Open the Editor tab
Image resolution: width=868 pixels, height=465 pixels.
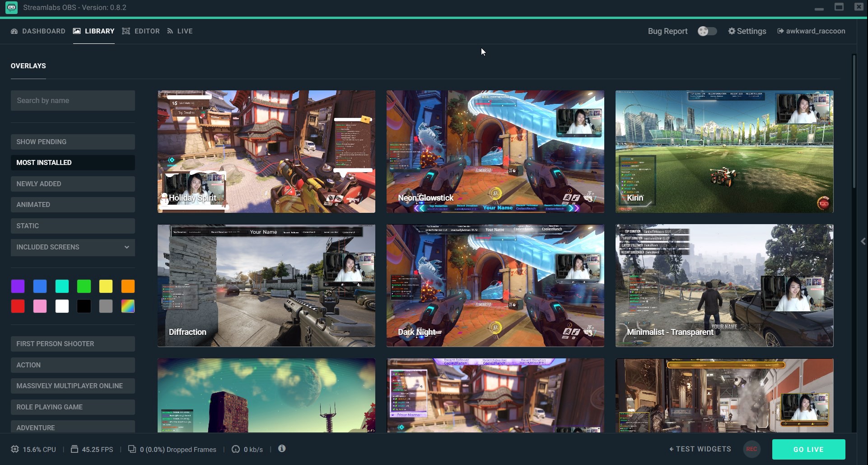click(x=141, y=31)
